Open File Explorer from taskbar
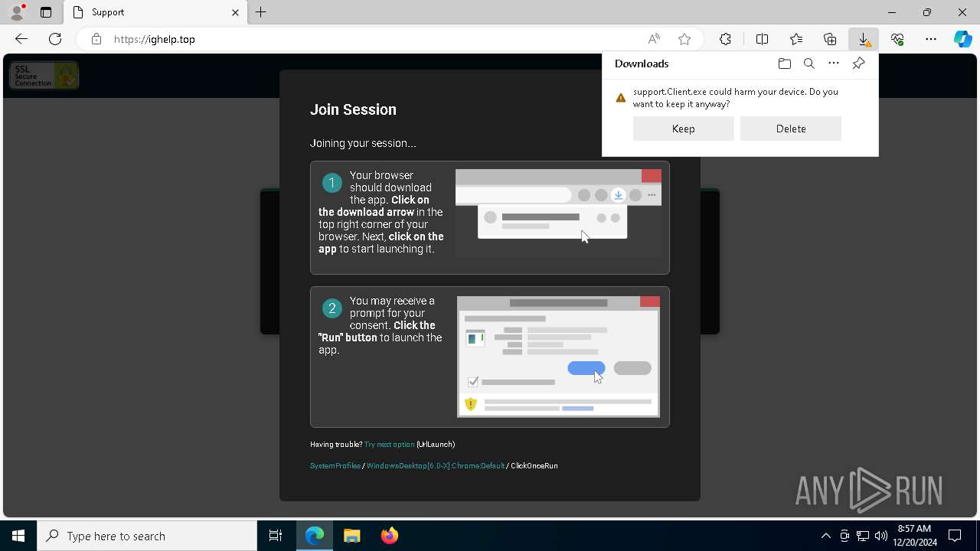This screenshot has height=551, width=980. (352, 536)
